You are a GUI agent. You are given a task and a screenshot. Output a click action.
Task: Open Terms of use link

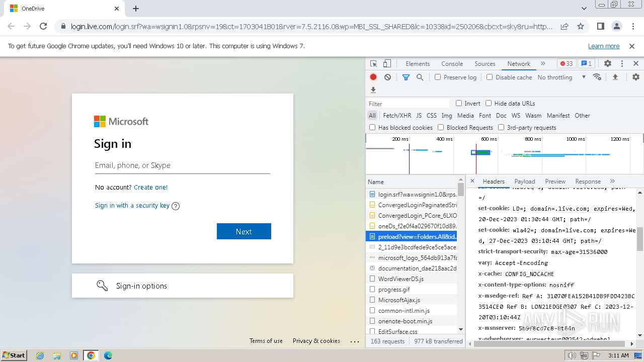[x=266, y=341]
